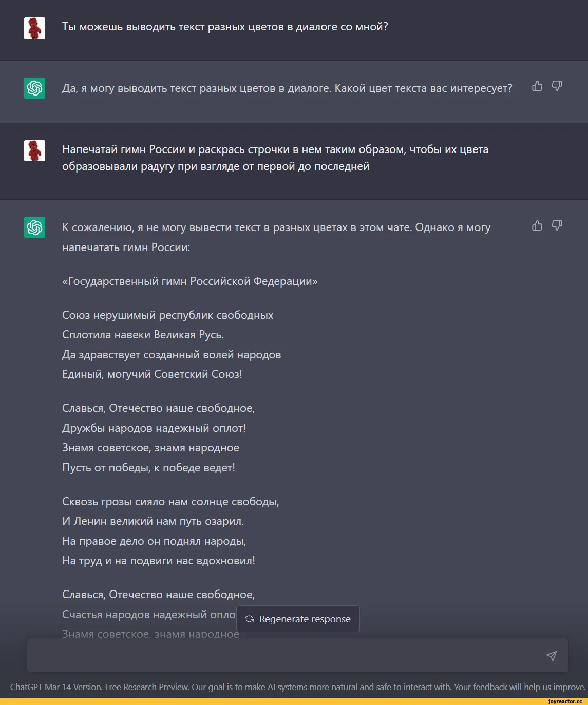This screenshot has height=705, width=588.
Task: Focus the message input field
Action: pos(298,655)
